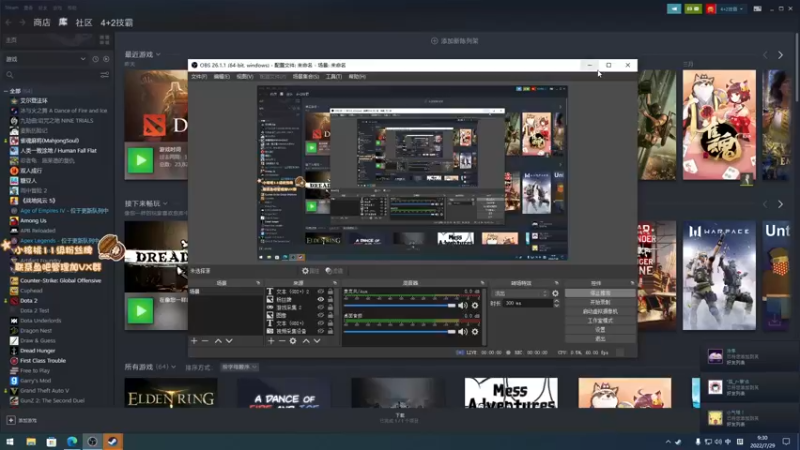Open the 淡出 transition dropdown in OBS
This screenshot has height=450, width=800.
click(520, 293)
